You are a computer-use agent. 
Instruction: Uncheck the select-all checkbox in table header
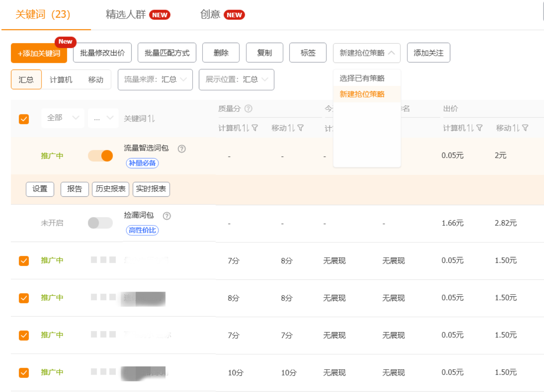coord(24,119)
